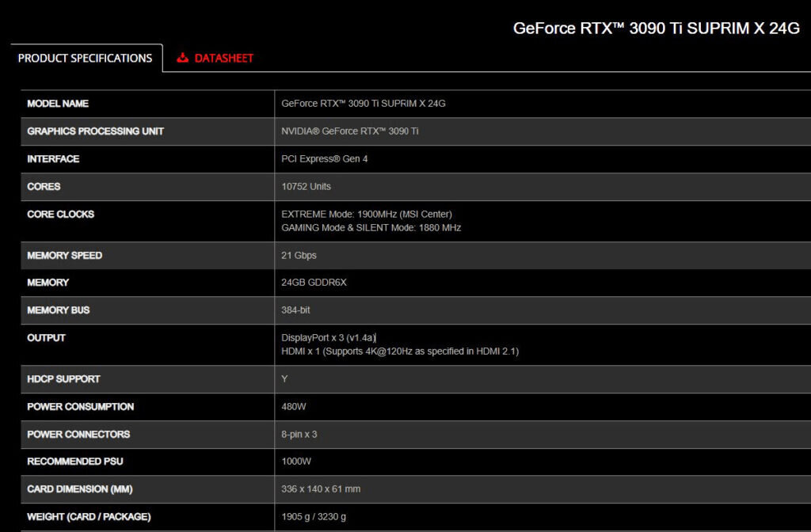Image resolution: width=811 pixels, height=532 pixels.
Task: Select the GAMING Mode & SILENT Mode line
Action: (x=371, y=227)
